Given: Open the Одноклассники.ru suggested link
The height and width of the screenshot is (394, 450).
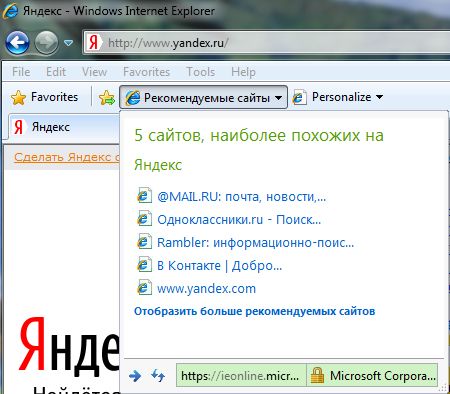Looking at the screenshot, I should 239,220.
